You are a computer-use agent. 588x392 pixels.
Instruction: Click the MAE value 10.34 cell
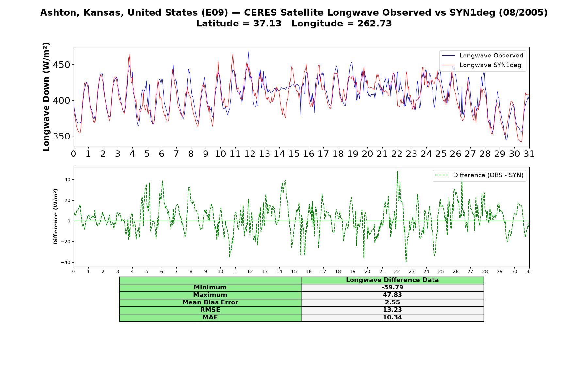click(x=392, y=318)
